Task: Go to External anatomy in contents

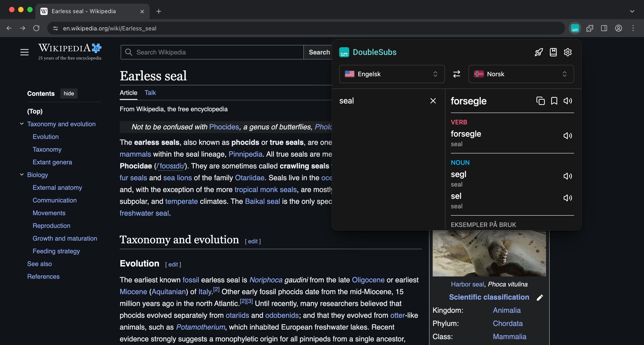Action: (x=57, y=188)
